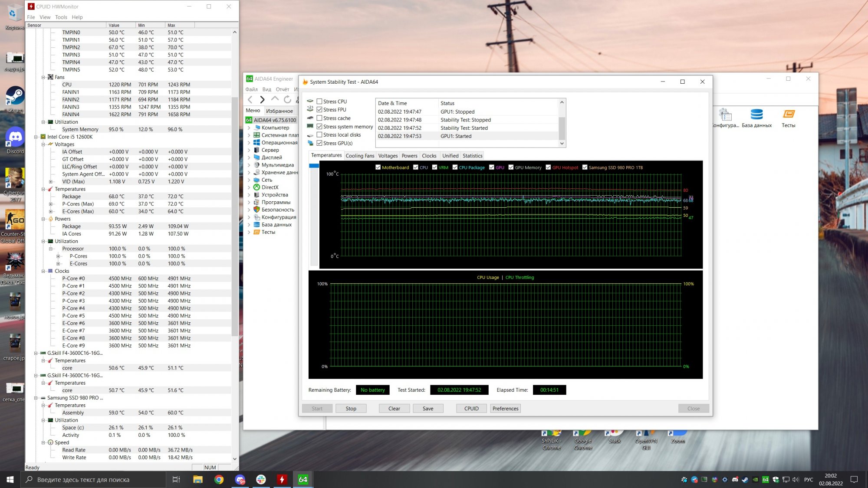Click HWMonitor icon in the taskbar

click(282, 479)
